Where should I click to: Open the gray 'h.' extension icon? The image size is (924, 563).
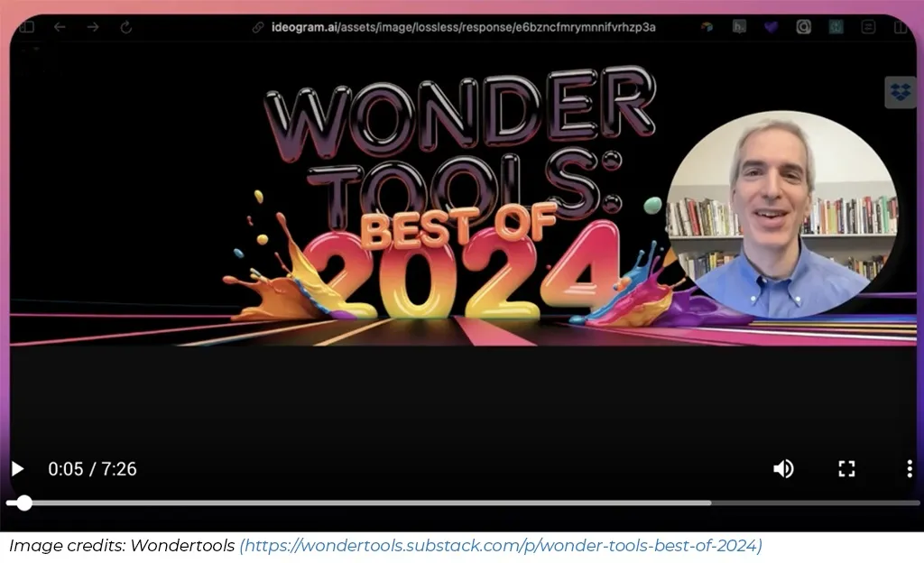(739, 26)
